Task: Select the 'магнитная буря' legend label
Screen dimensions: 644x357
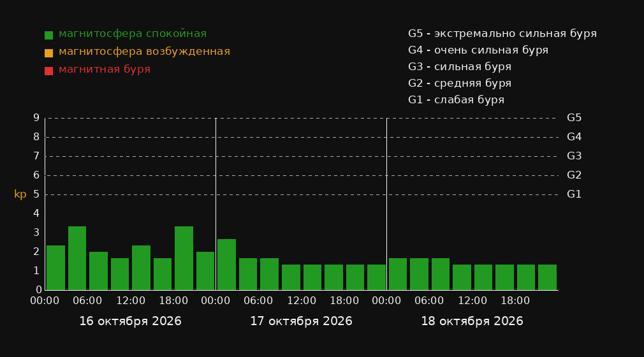Action: tap(105, 69)
